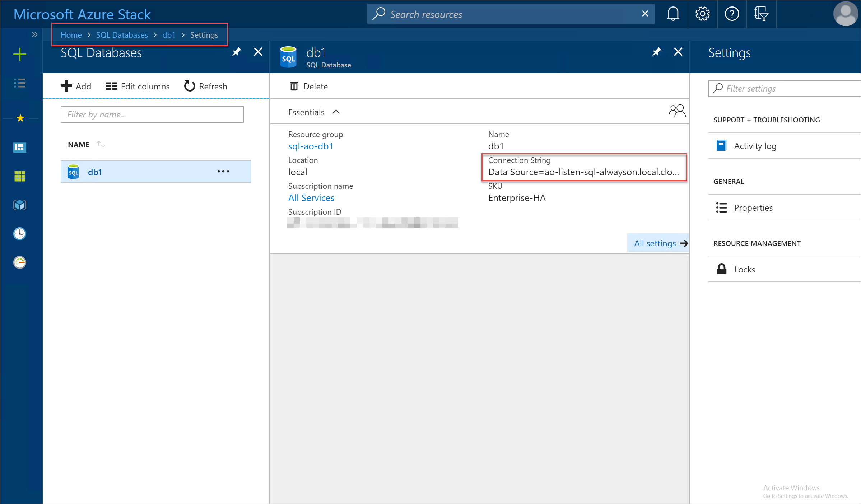The height and width of the screenshot is (504, 861).
Task: Open Azure Stack settings gear
Action: click(x=702, y=14)
